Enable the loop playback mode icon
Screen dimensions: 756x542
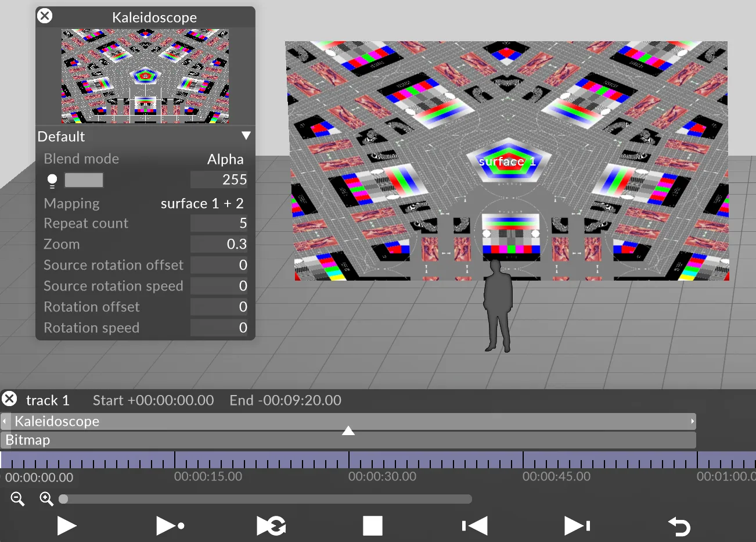coord(271,526)
